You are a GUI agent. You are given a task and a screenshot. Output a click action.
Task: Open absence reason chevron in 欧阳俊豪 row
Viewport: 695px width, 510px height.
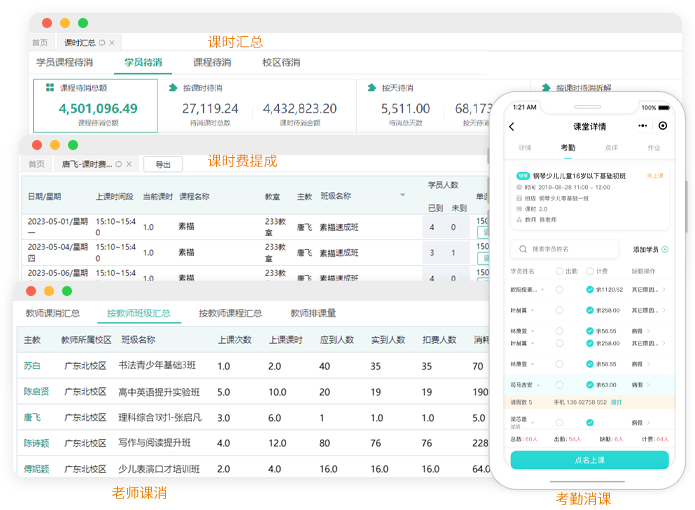tap(664, 289)
